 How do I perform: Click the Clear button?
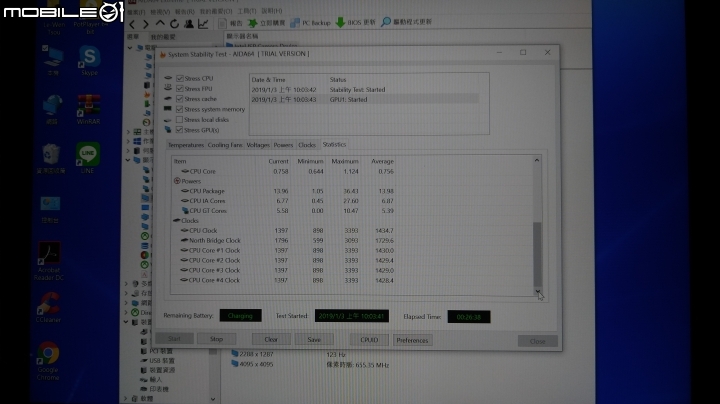click(x=271, y=340)
